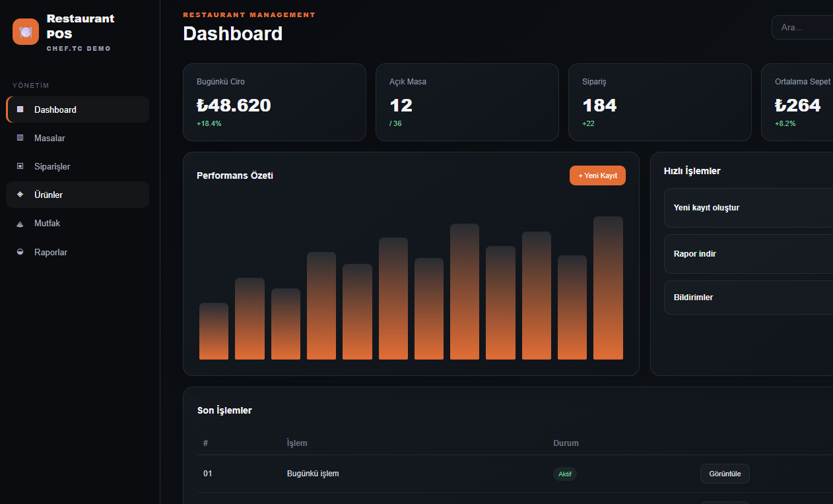Click the Son İşlemler heading
This screenshot has width=833, height=504.
point(224,410)
